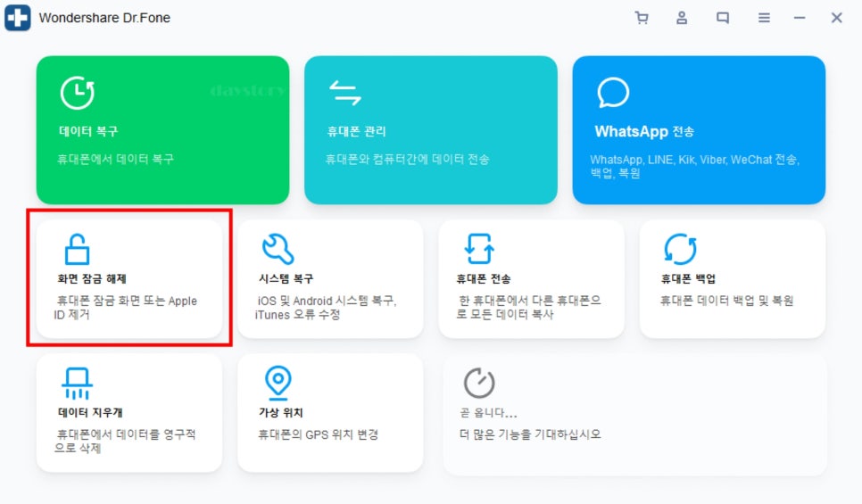The width and height of the screenshot is (862, 504).
Task: Open the hamburger menu icon
Action: tap(764, 18)
